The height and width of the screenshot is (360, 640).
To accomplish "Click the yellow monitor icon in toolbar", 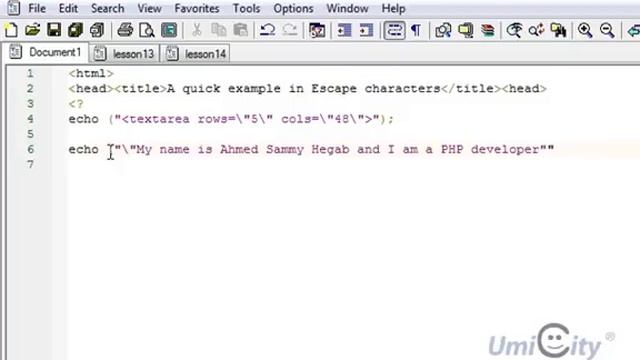I will click(465, 30).
